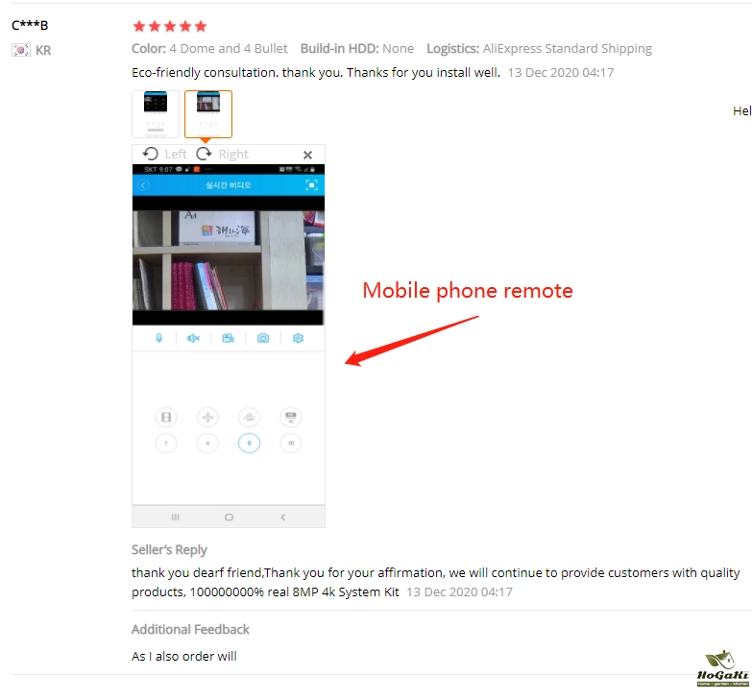Close the enlarged review image
The image size is (752, 700).
coord(308,155)
